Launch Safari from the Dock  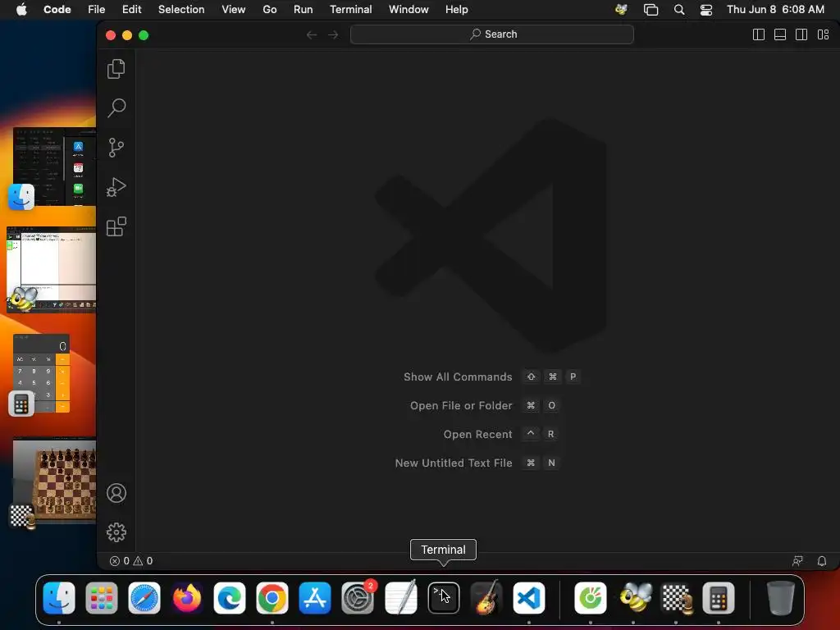coord(144,598)
